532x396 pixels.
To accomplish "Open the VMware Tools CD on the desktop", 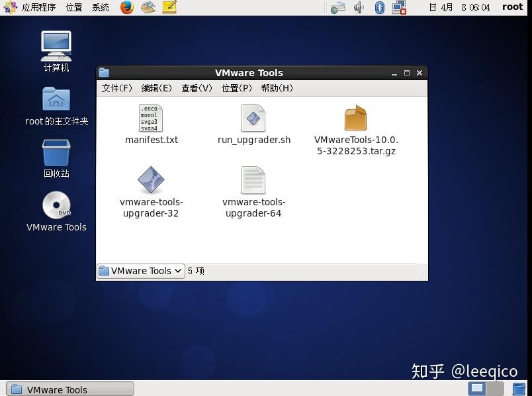I will [56, 205].
